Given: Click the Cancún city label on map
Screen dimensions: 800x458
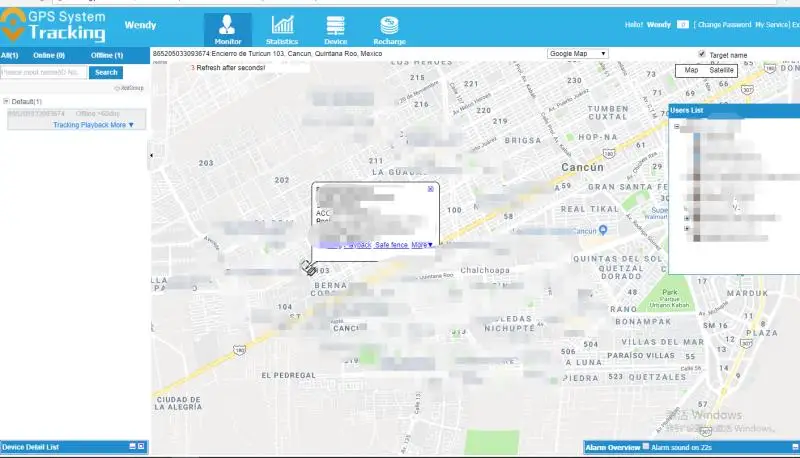Looking at the screenshot, I should coord(582,167).
